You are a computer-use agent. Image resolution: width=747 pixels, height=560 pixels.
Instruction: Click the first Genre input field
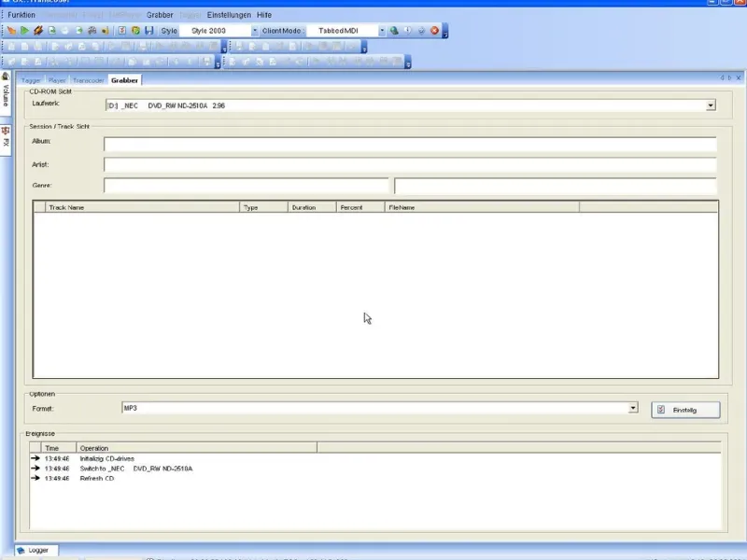click(247, 186)
